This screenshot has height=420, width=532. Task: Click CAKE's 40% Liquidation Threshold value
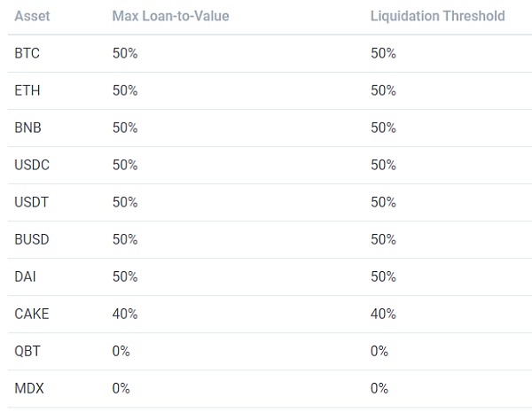[383, 314]
